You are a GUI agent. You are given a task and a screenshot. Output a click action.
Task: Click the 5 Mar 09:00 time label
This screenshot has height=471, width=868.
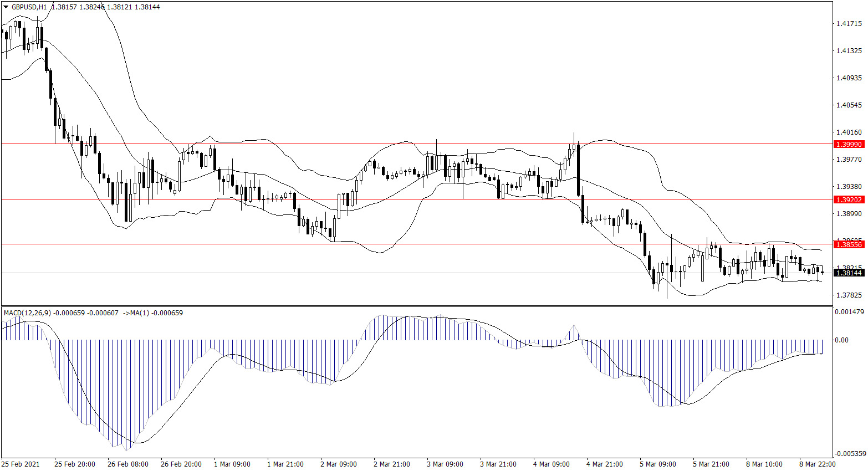pos(658,464)
